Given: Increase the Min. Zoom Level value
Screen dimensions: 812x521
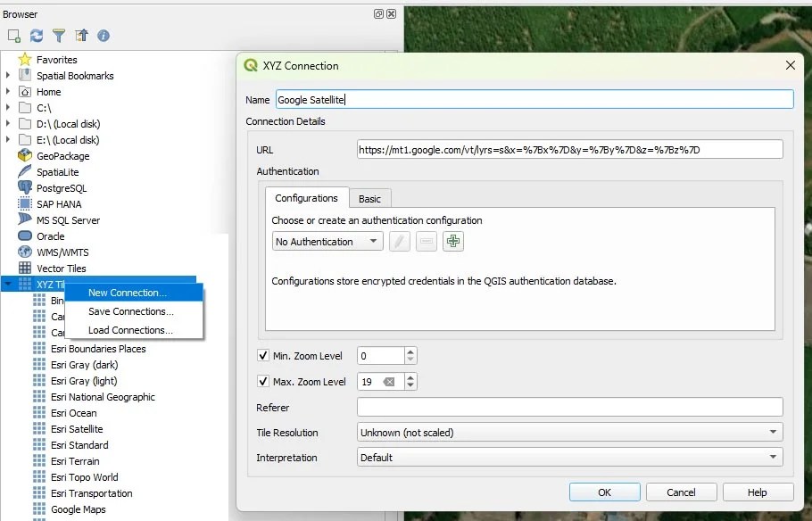Looking at the screenshot, I should (410, 351).
